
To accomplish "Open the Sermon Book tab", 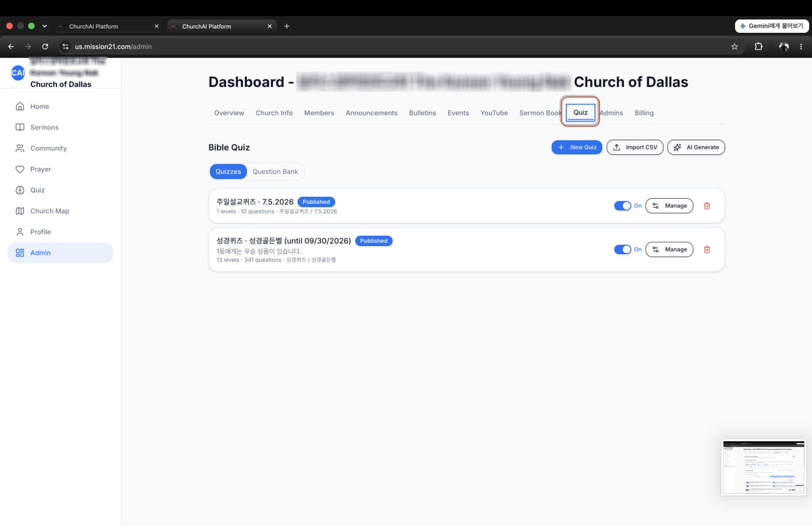I will click(x=540, y=113).
